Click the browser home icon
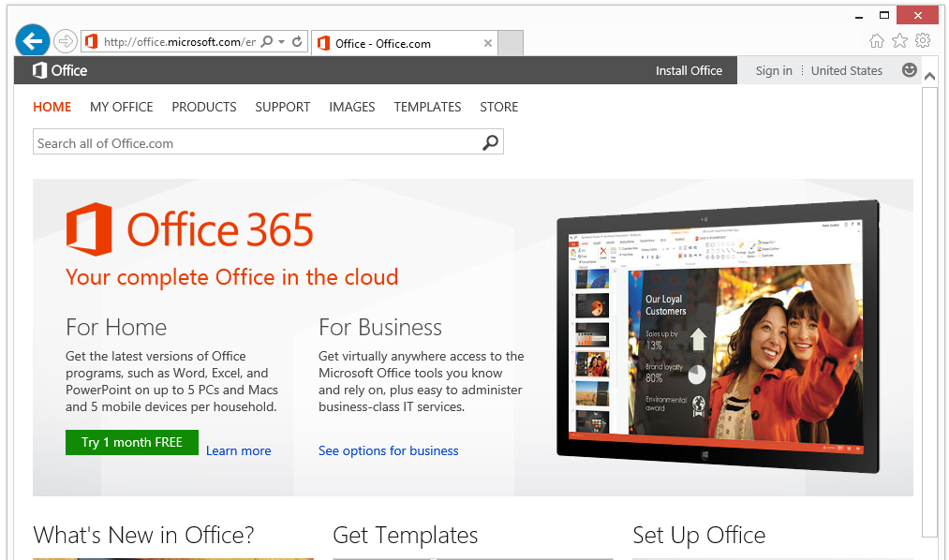Viewport: 949px width, 560px height. click(x=876, y=41)
